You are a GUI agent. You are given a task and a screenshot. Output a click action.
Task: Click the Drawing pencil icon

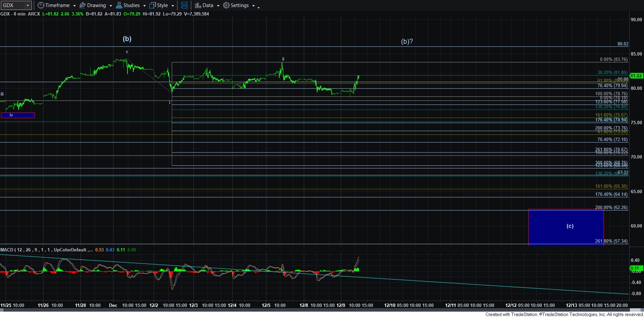pyautogui.click(x=82, y=5)
